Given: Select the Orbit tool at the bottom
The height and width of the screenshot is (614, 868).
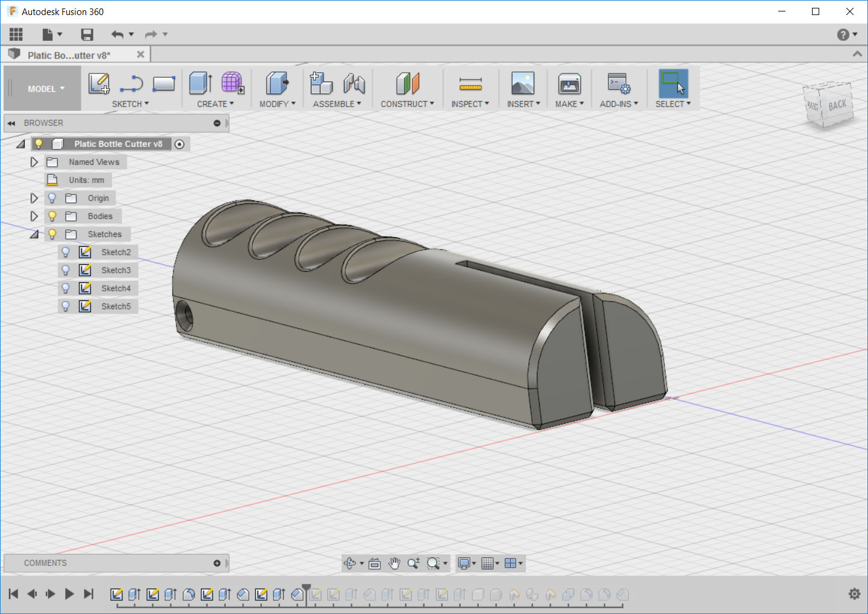Looking at the screenshot, I should [x=351, y=563].
